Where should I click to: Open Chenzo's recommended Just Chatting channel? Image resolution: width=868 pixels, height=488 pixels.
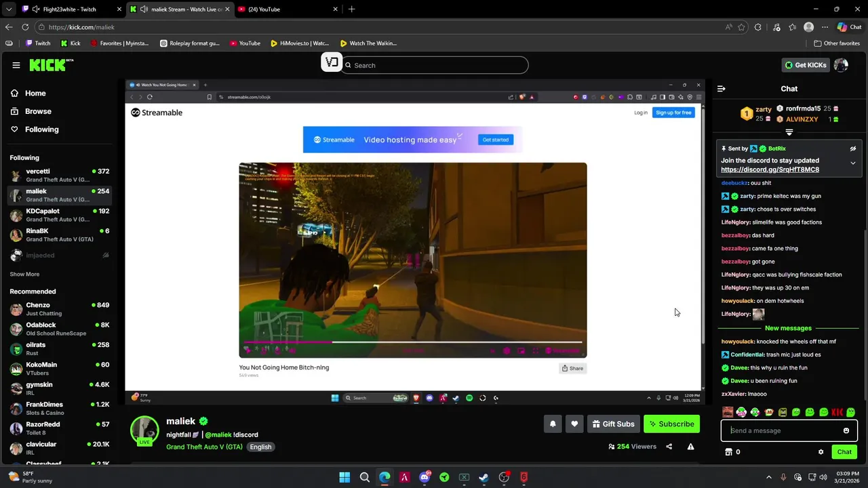tap(60, 309)
